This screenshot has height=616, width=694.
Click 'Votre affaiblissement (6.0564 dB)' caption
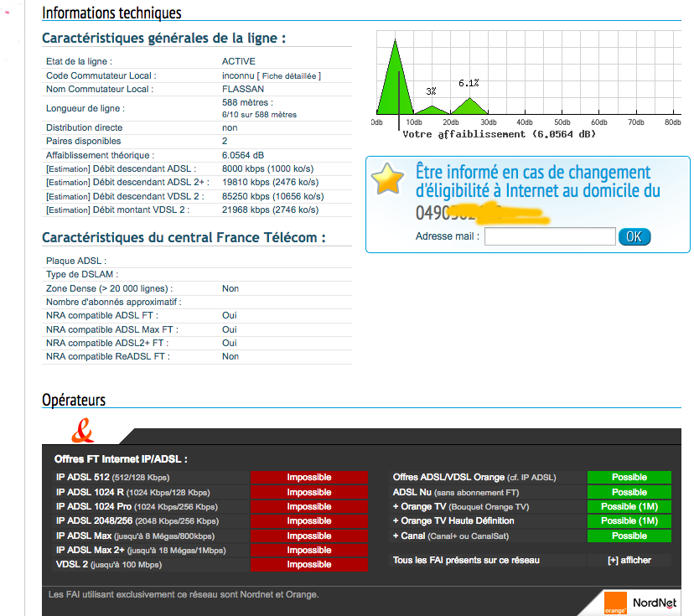point(499,134)
